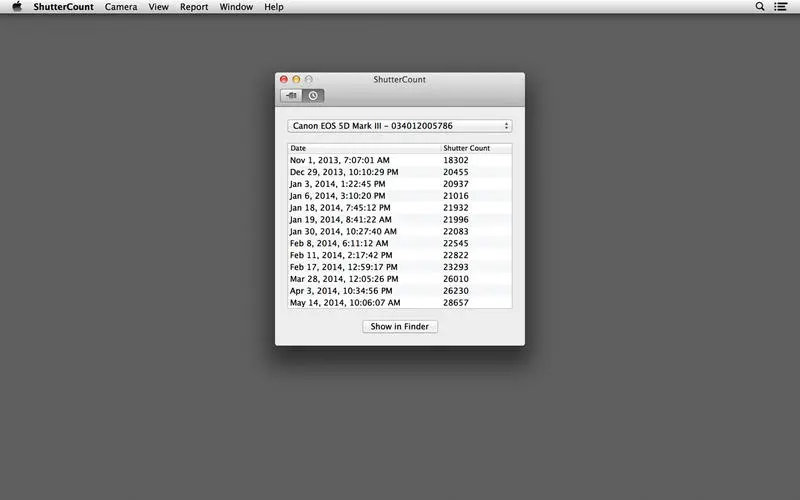Select the row Feb 11, 2014, 2:17:42 PM
800x500 pixels.
399,255
